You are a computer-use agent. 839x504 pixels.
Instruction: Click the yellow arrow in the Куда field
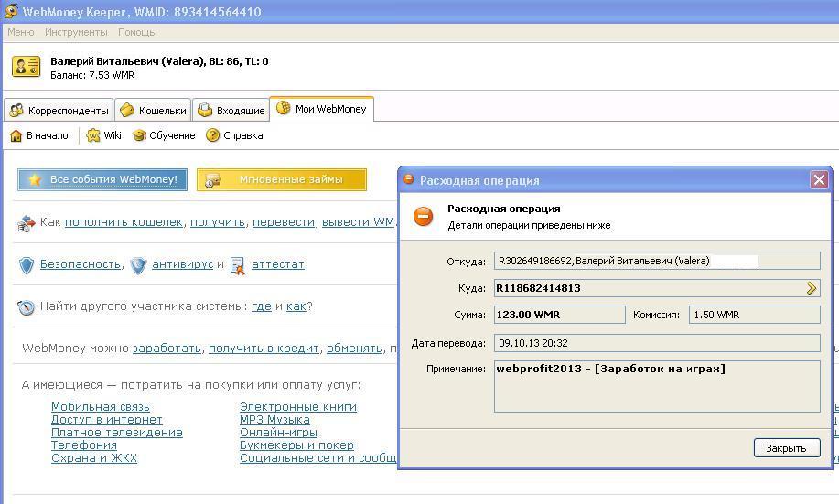point(812,288)
